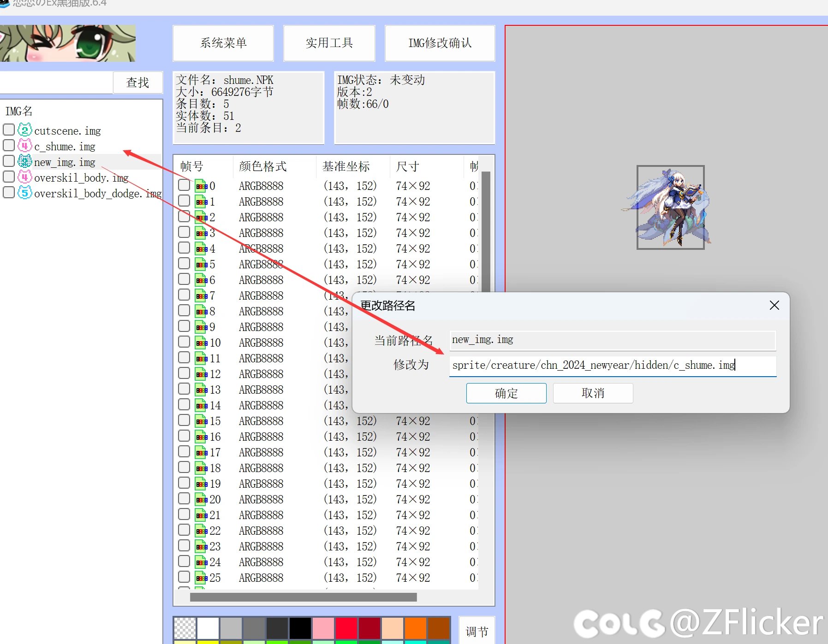Tick the checkbox for frame 18
Image resolution: width=828 pixels, height=644 pixels.
tap(184, 467)
